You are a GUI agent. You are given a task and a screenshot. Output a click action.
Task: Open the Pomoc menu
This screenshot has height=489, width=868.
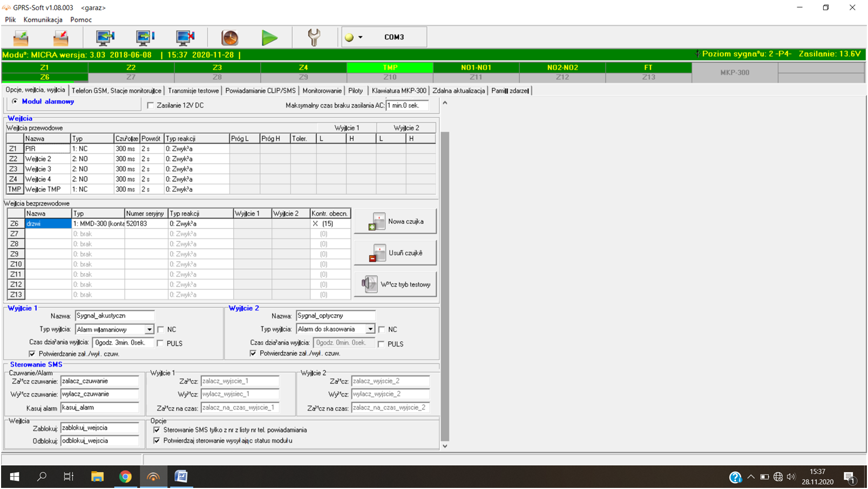pyautogui.click(x=81, y=19)
